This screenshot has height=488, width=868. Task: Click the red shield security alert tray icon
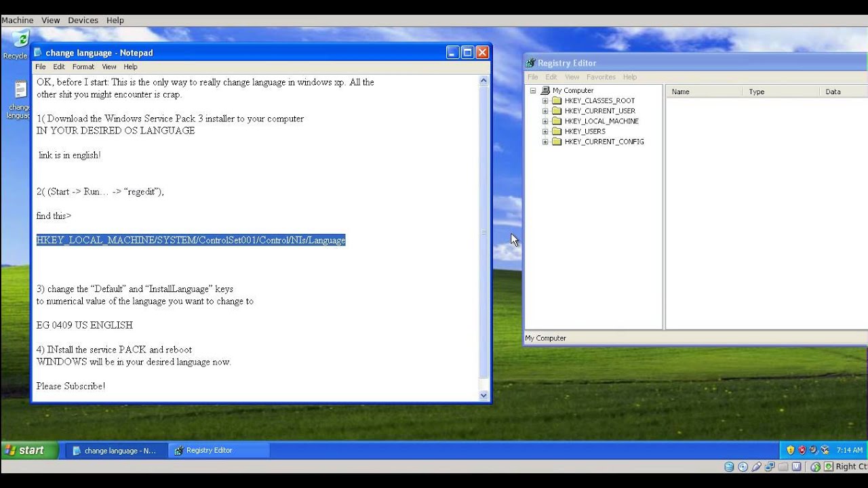pyautogui.click(x=802, y=450)
